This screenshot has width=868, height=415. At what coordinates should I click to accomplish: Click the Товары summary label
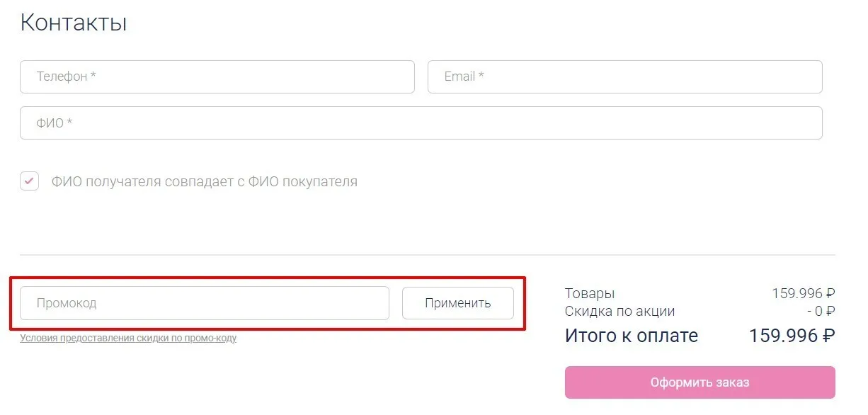[590, 293]
